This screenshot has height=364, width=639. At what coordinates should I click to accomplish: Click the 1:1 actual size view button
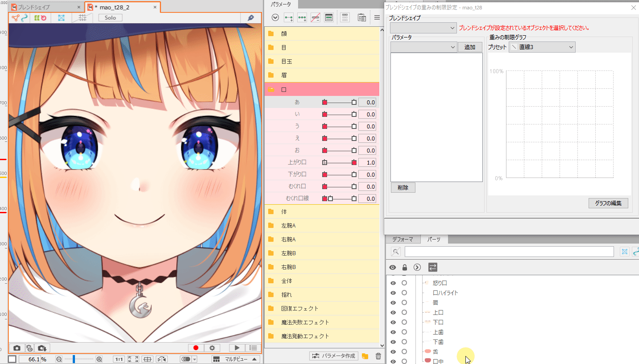pyautogui.click(x=119, y=359)
